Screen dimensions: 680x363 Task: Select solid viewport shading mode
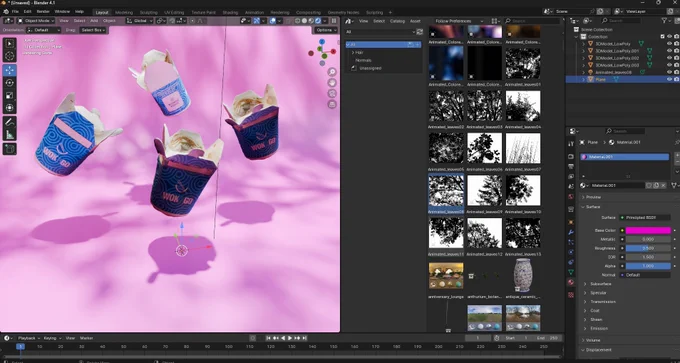[304, 20]
